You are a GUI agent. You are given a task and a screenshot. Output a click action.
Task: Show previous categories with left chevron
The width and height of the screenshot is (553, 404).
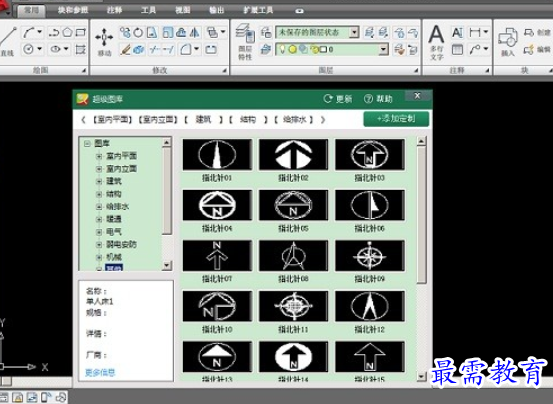point(83,120)
